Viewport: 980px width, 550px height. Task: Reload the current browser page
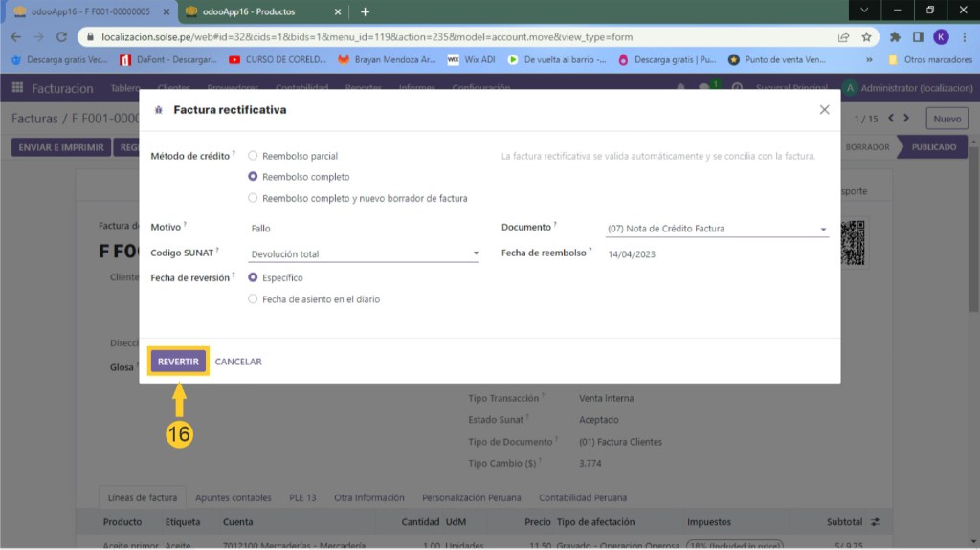point(62,36)
